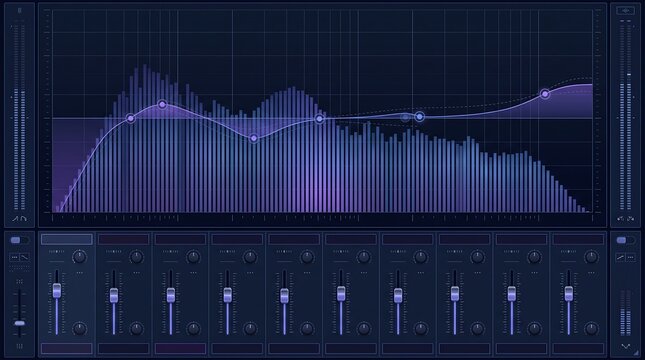Viewport: 645px width, 360px height.
Task: Toggle the switch in the lower-right panel
Action: click(x=625, y=240)
